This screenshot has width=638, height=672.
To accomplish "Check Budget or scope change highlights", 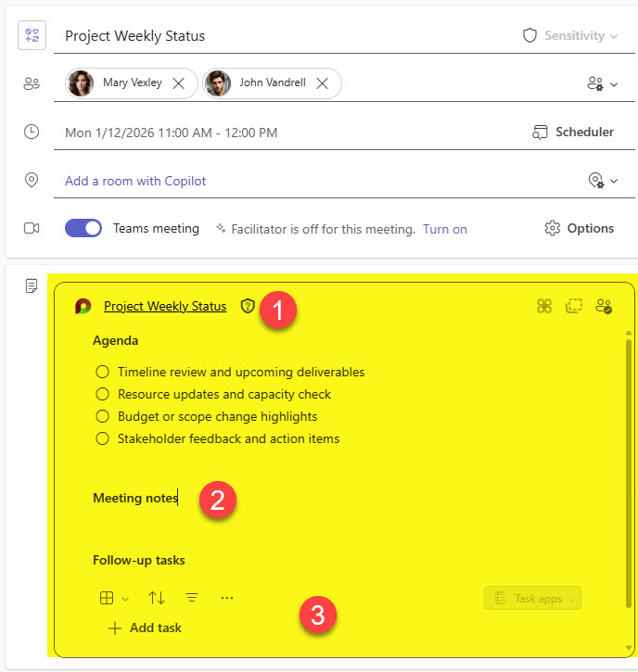I will [102, 416].
